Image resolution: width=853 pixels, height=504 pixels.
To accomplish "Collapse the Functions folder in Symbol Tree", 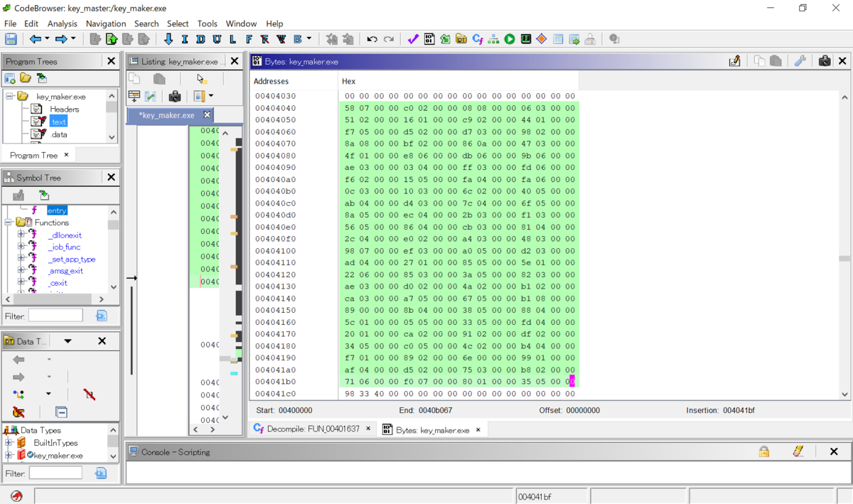I will coord(9,222).
